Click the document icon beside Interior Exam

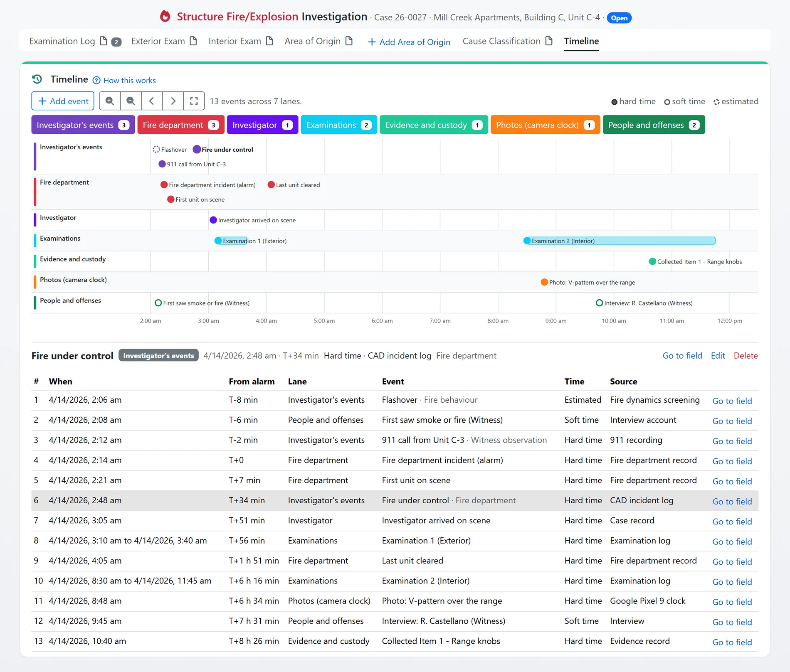[x=269, y=41]
